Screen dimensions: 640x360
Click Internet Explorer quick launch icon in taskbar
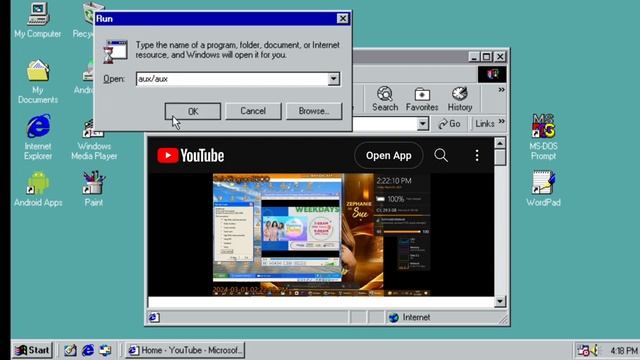click(88, 350)
